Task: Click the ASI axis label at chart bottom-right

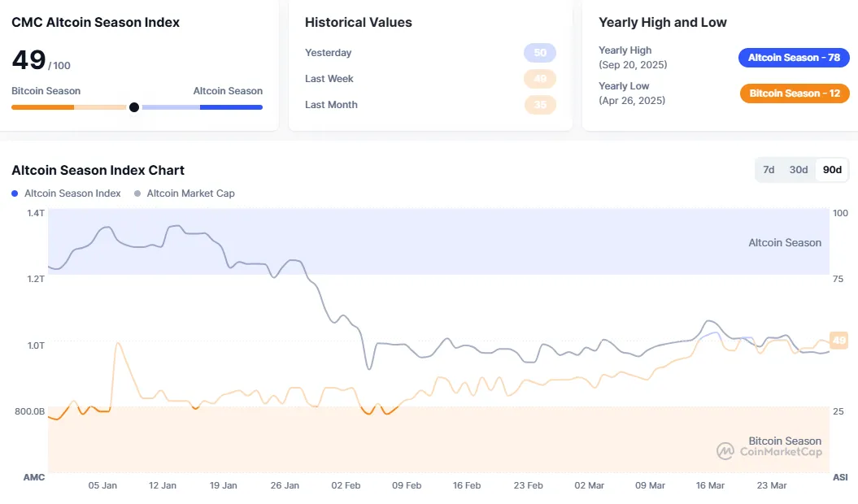Action: (x=840, y=476)
